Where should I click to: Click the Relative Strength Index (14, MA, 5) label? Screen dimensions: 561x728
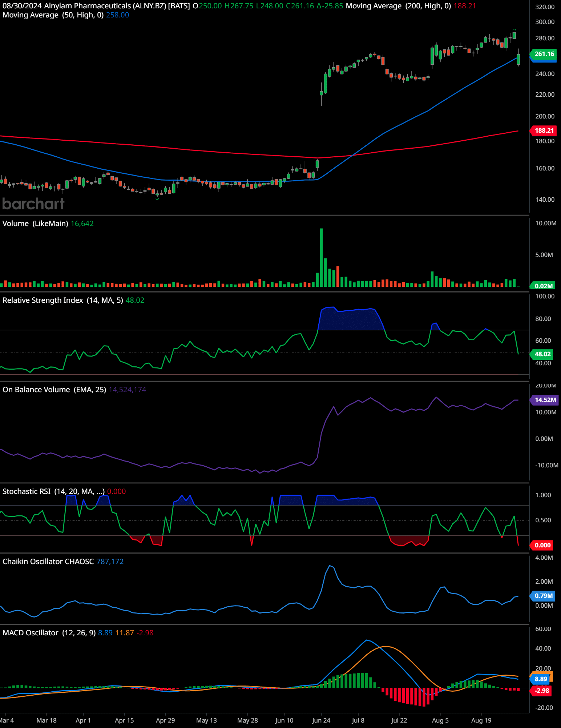[63, 300]
